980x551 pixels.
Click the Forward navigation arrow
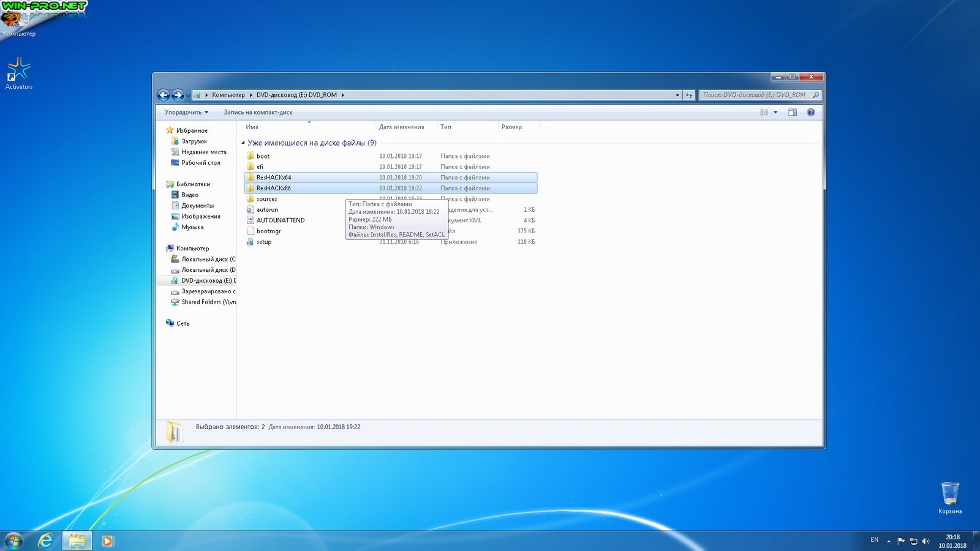coord(178,95)
